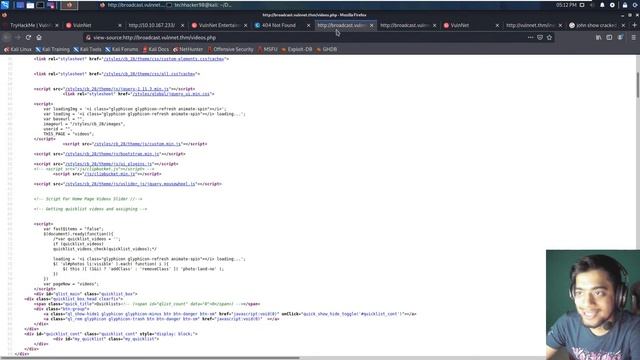The width and height of the screenshot is (640, 360).
Task: Open the Kali Forums bookmark
Action: pos(122,49)
